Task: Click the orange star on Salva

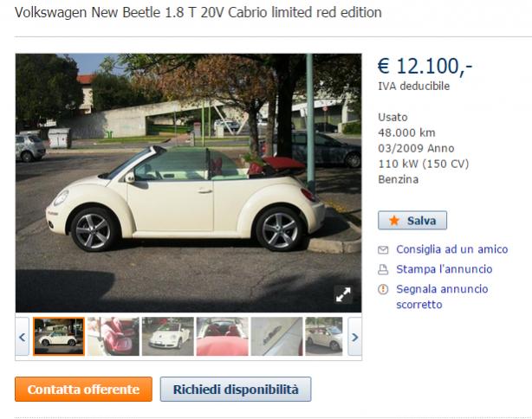Action: [394, 221]
